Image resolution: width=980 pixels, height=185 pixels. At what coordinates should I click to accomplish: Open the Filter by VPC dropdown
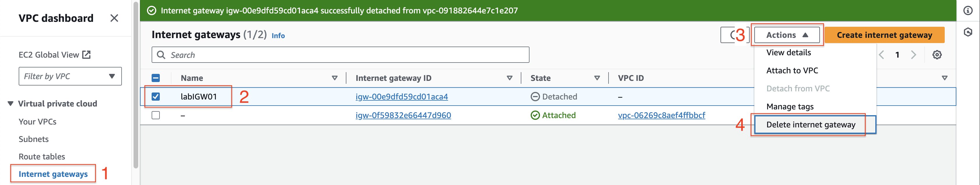70,76
